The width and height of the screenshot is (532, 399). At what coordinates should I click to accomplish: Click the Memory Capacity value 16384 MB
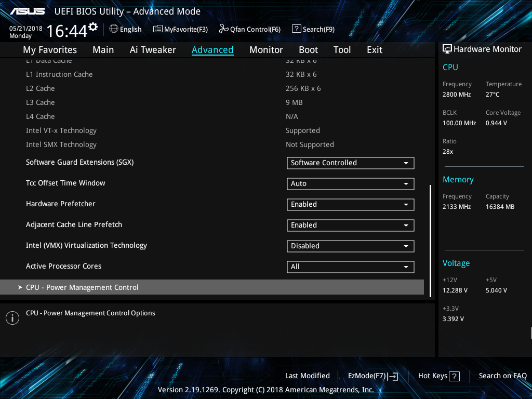pyautogui.click(x=500, y=207)
